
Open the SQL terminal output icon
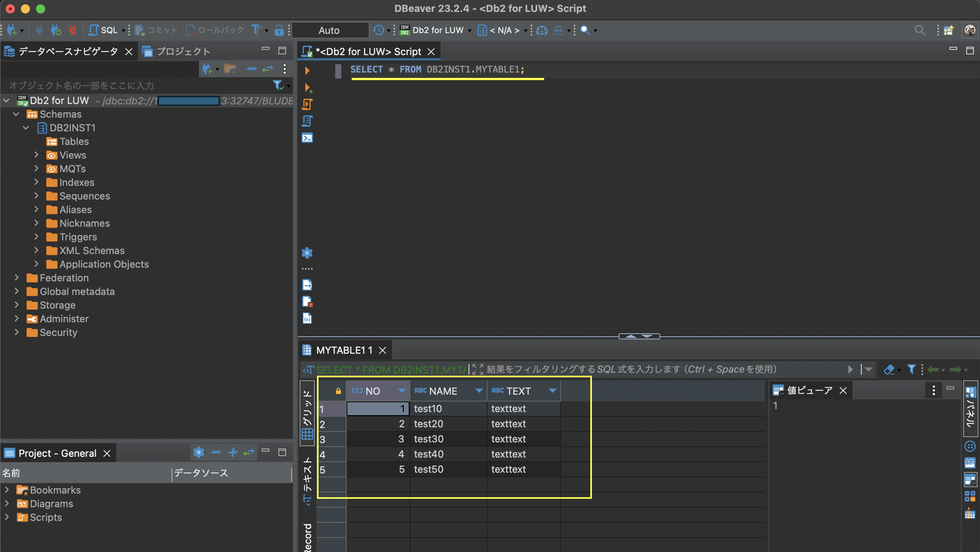tap(307, 138)
